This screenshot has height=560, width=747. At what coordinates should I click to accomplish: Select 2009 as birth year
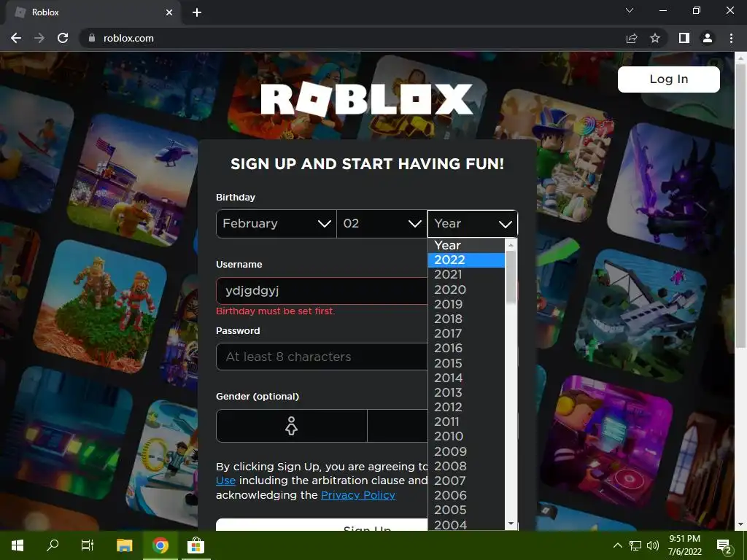point(466,451)
